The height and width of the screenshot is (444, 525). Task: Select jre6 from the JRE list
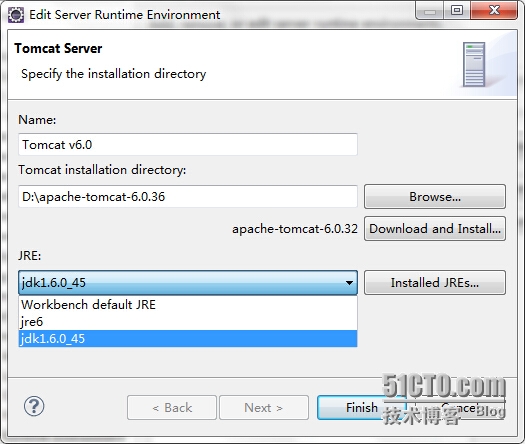(188, 322)
